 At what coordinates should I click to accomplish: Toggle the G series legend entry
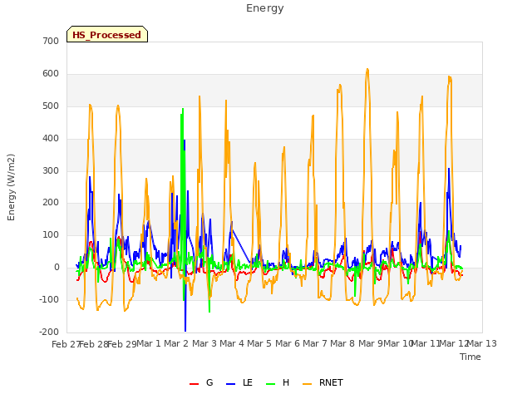201,382
